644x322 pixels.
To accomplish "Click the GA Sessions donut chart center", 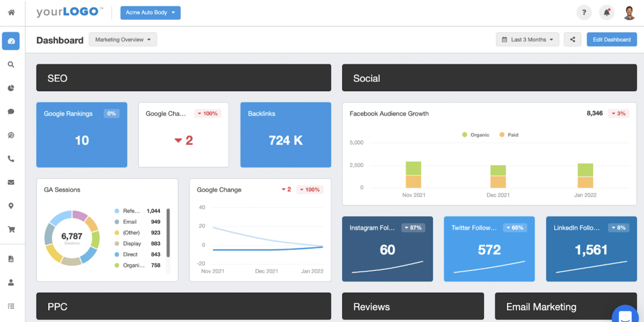I will 72,238.
